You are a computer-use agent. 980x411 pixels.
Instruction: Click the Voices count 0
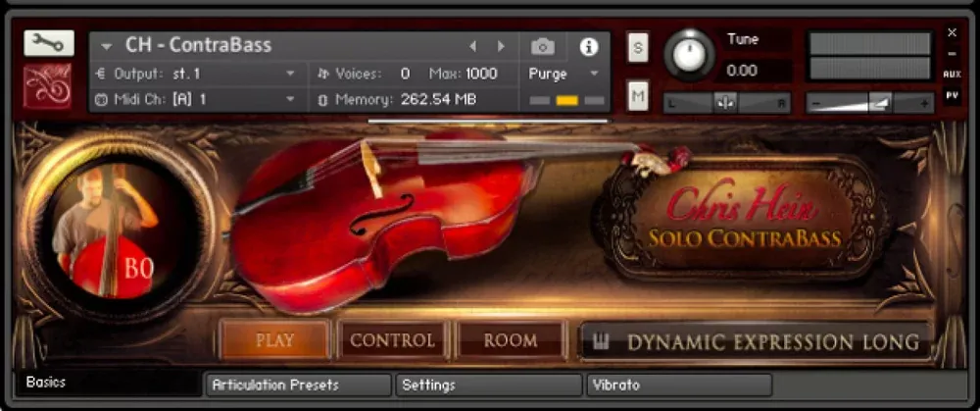(405, 74)
